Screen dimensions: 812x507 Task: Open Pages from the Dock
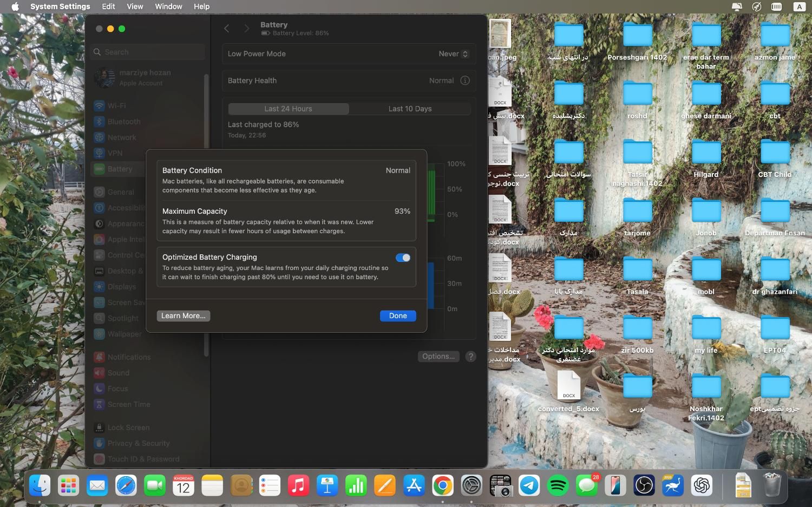tap(385, 485)
